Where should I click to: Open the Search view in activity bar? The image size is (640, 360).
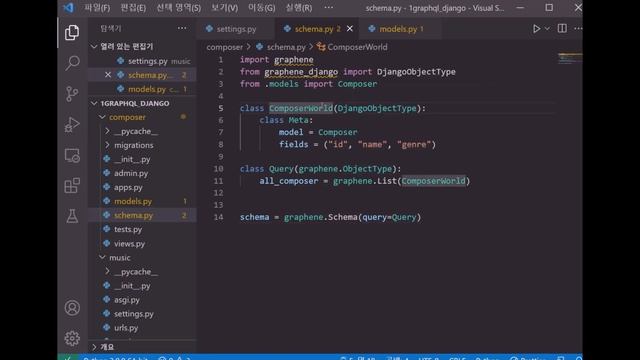pos(72,63)
